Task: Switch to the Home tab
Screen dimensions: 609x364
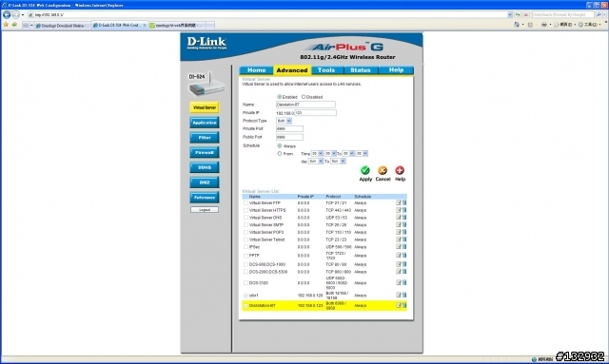Action: (256, 70)
